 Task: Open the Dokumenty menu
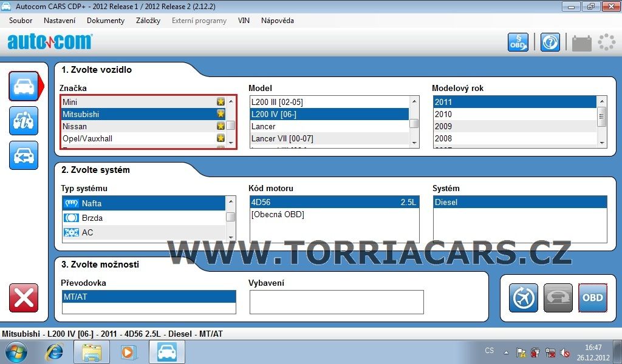coord(106,21)
